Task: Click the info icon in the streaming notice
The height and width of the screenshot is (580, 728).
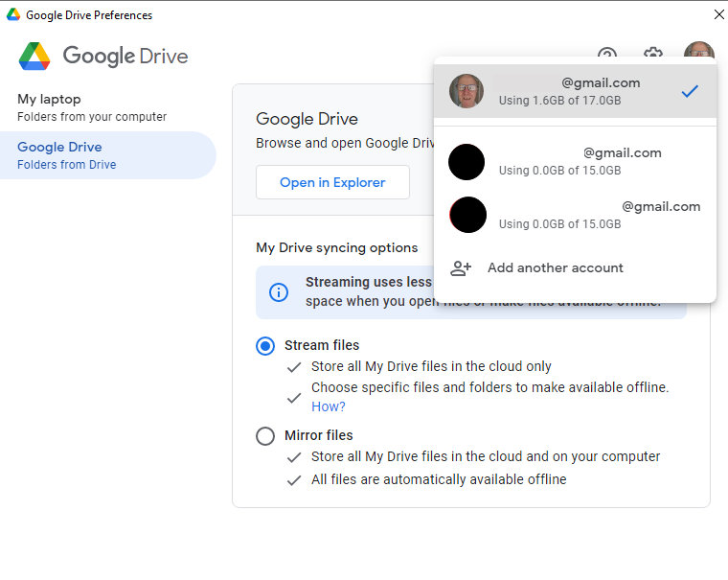Action: [x=279, y=292]
